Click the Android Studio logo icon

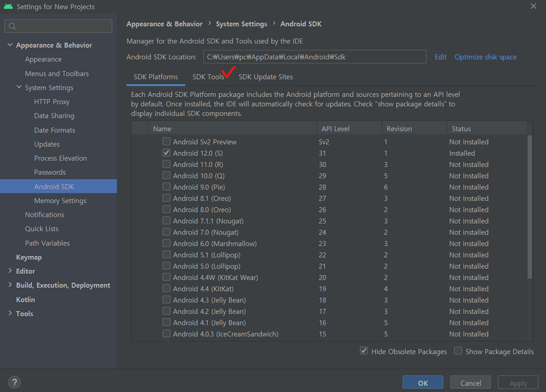tap(8, 6)
